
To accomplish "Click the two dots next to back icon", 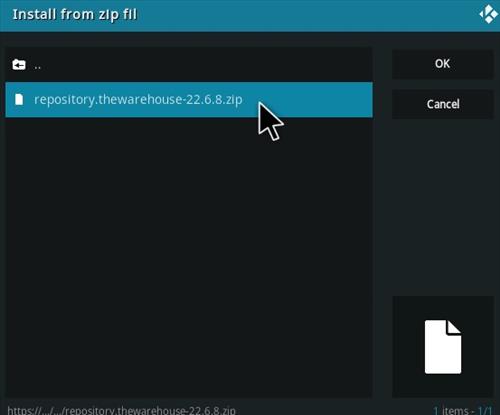I will click(x=38, y=68).
